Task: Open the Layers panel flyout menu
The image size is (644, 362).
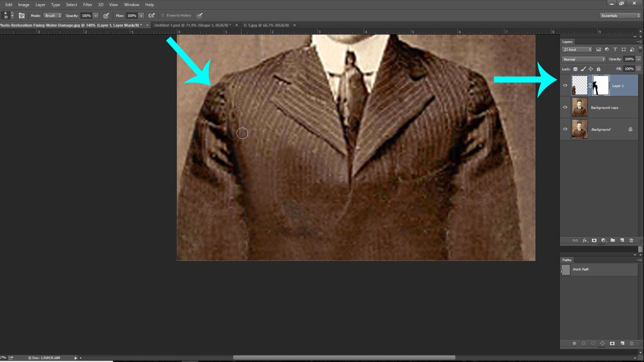Action: tap(639, 42)
